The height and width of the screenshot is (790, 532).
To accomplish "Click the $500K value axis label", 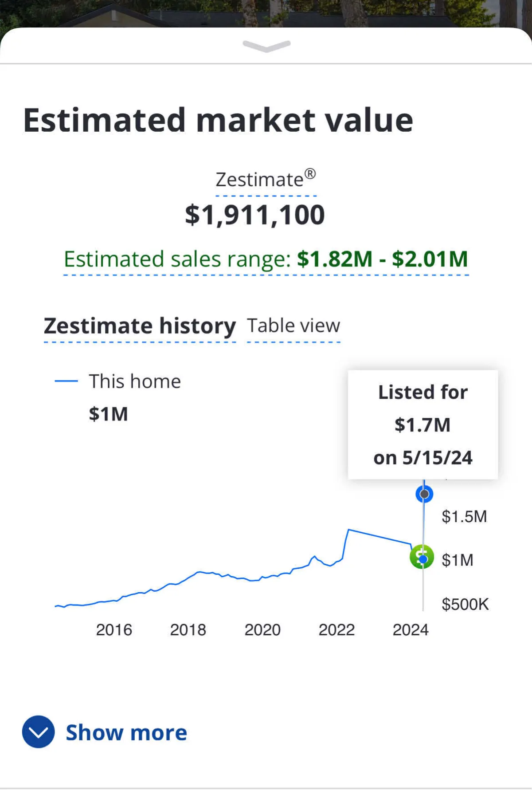I will tap(465, 604).
